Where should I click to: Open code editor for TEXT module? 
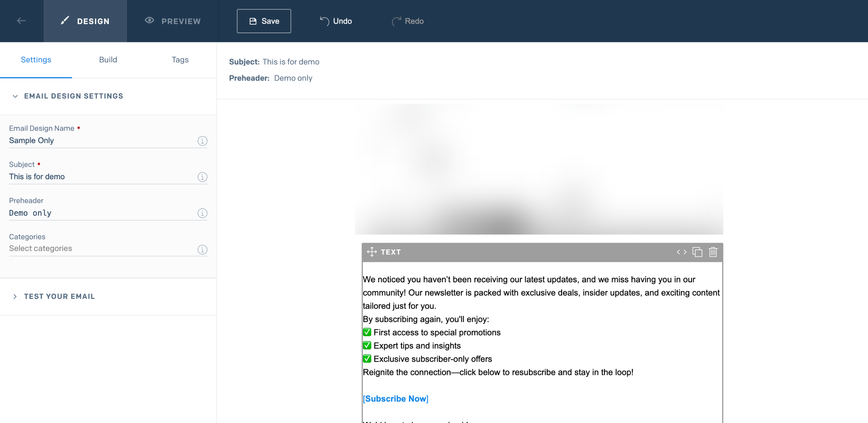coord(682,252)
